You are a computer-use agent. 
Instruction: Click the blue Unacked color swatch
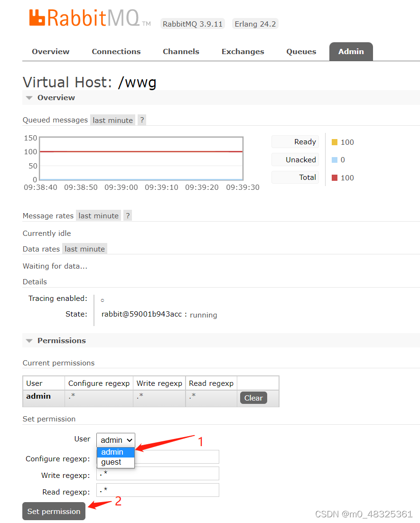(335, 160)
